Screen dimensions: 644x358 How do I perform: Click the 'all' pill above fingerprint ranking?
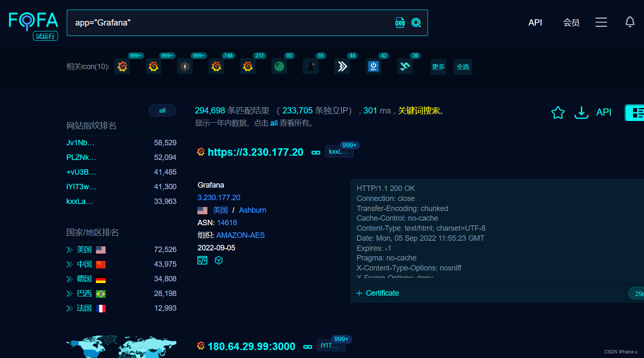point(162,111)
